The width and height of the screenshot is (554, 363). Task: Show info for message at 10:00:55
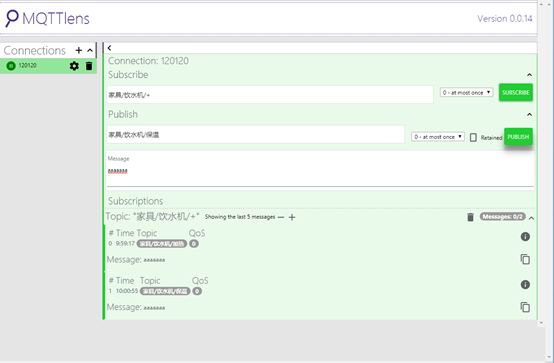[525, 284]
